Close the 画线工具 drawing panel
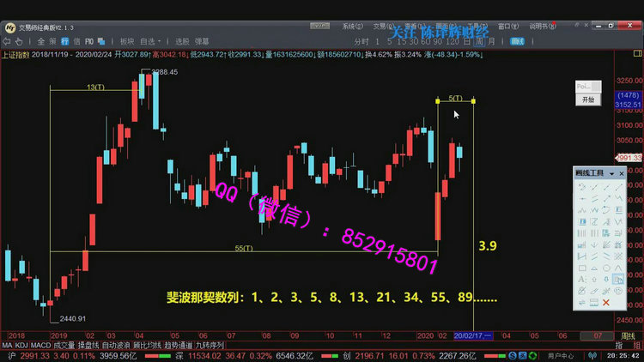This screenshot has height=362, width=644. (x=622, y=173)
